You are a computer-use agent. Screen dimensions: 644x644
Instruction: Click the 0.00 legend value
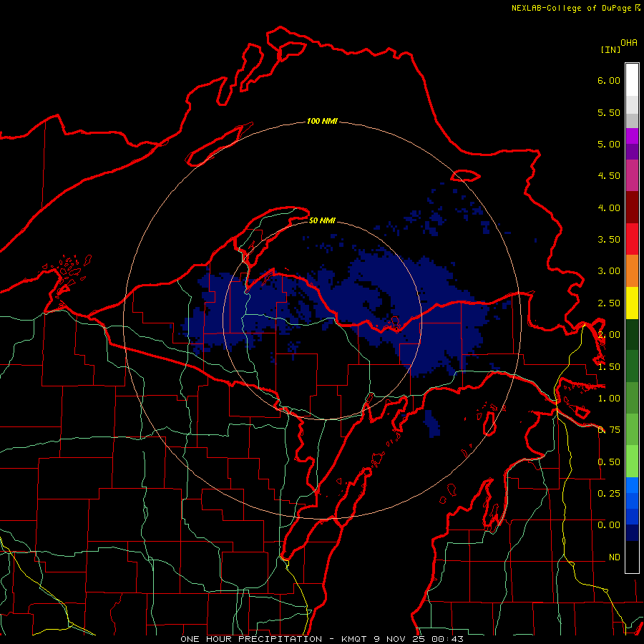(609, 525)
